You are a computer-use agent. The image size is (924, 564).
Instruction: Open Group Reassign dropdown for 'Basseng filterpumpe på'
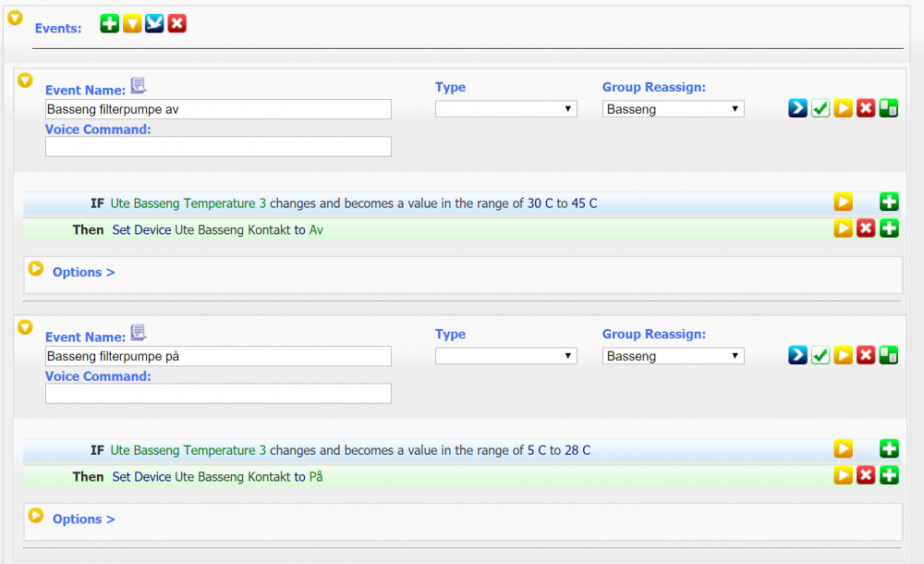point(673,356)
